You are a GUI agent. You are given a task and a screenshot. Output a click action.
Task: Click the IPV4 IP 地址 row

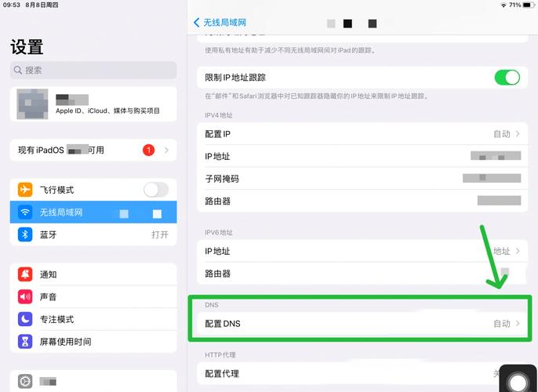coord(362,156)
